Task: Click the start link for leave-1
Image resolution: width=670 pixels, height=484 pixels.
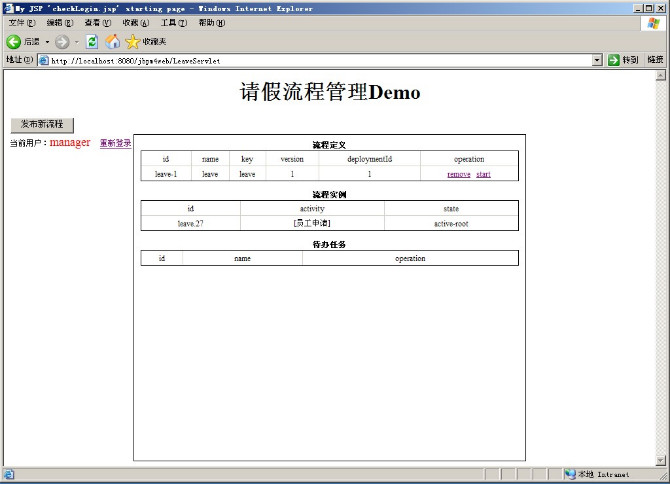Action: [483, 174]
